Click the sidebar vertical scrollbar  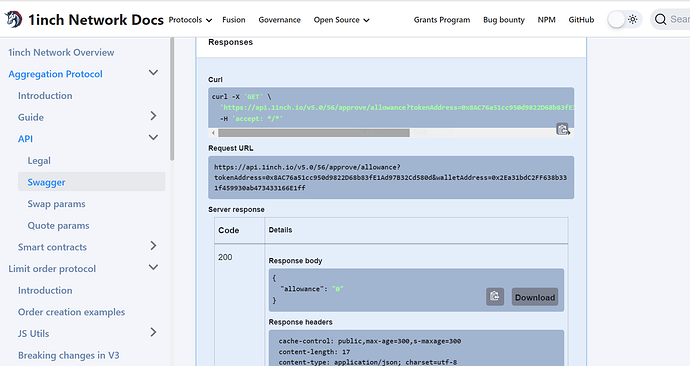click(x=172, y=99)
